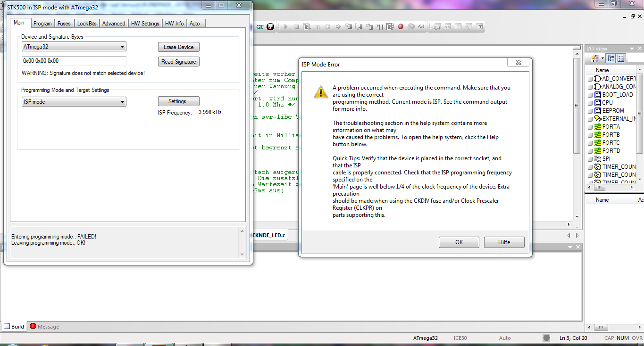Toggle breakpoint with the red ball icon
The height and width of the screenshot is (346, 644).
[x=401, y=27]
